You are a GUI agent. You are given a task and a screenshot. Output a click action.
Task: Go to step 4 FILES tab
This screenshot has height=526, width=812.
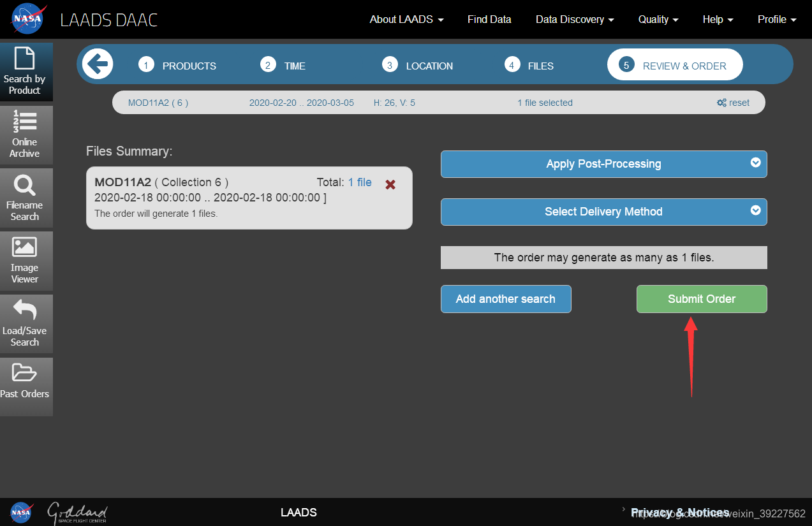tap(529, 65)
